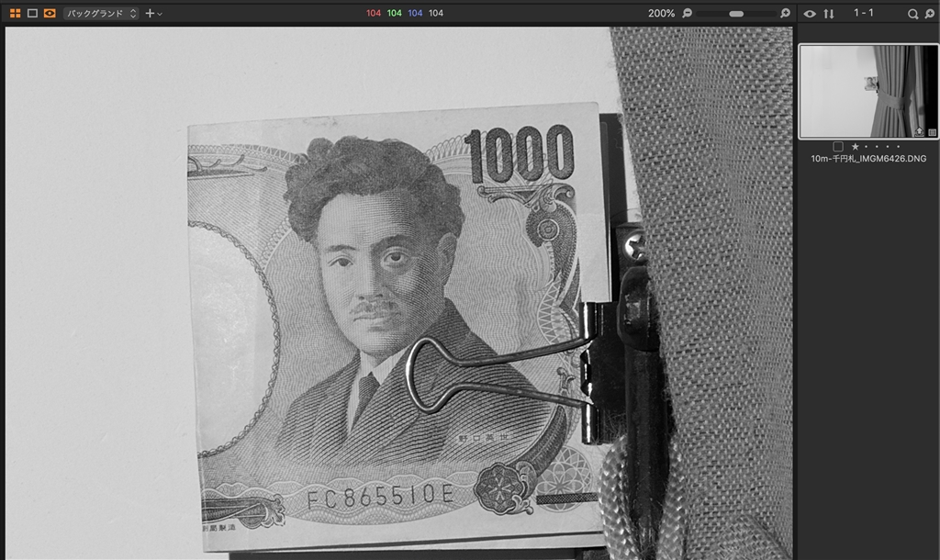
Task: Zoom in the viewer using right magnifier
Action: pos(785,13)
